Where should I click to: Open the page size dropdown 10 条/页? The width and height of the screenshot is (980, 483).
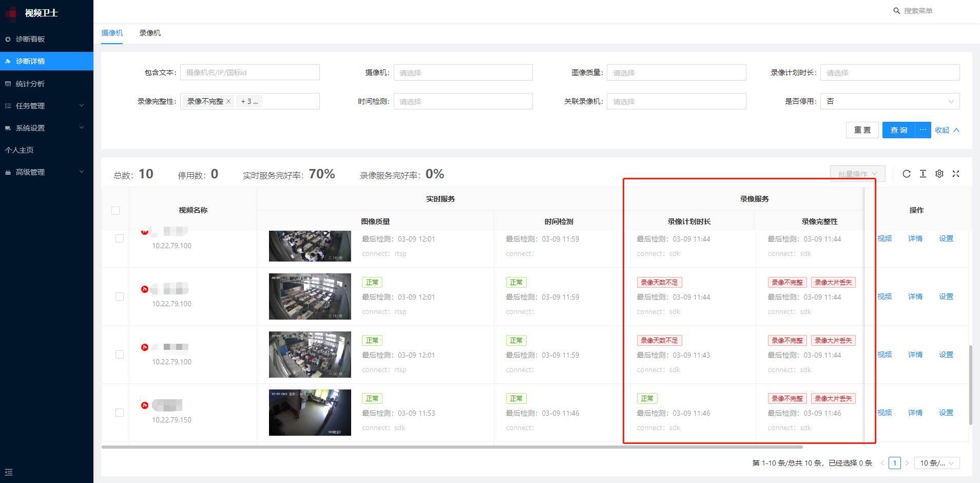click(x=937, y=463)
